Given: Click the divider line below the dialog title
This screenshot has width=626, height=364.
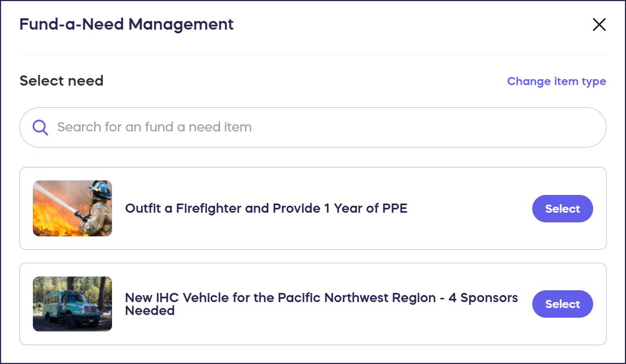Looking at the screenshot, I should point(312,54).
